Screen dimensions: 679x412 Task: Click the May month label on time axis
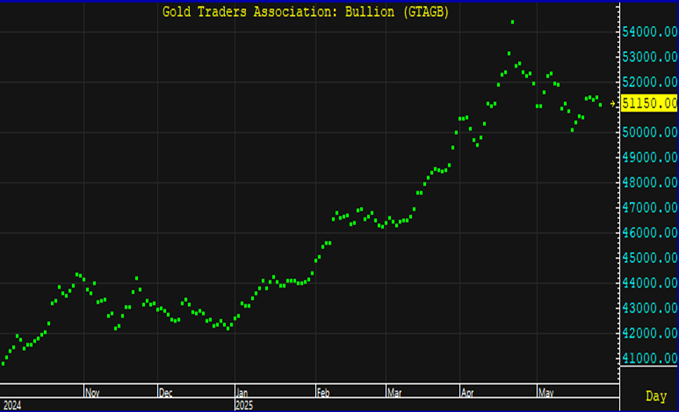point(546,393)
